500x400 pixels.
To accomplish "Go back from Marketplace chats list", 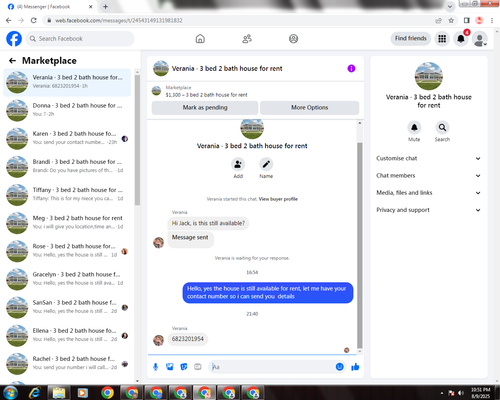I will point(12,61).
